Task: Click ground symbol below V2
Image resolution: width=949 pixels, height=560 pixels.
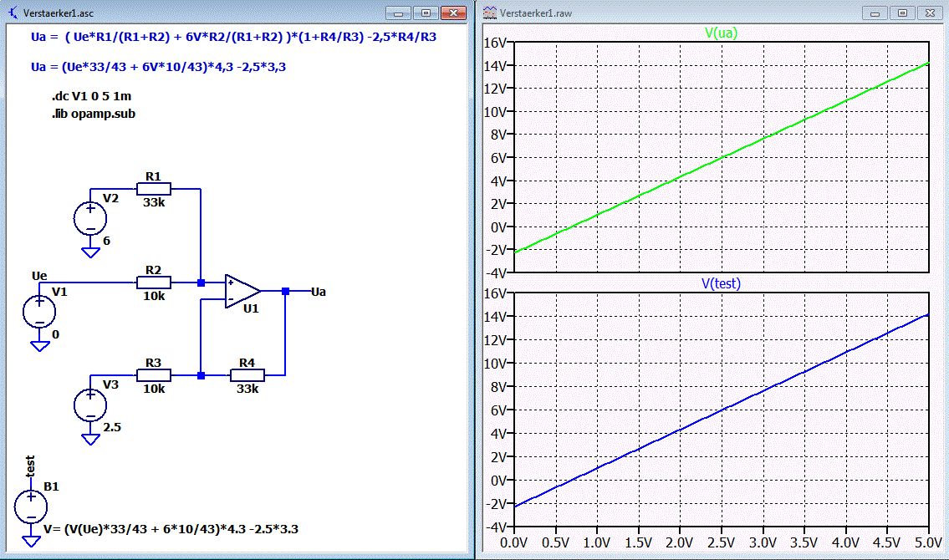Action: [90, 252]
